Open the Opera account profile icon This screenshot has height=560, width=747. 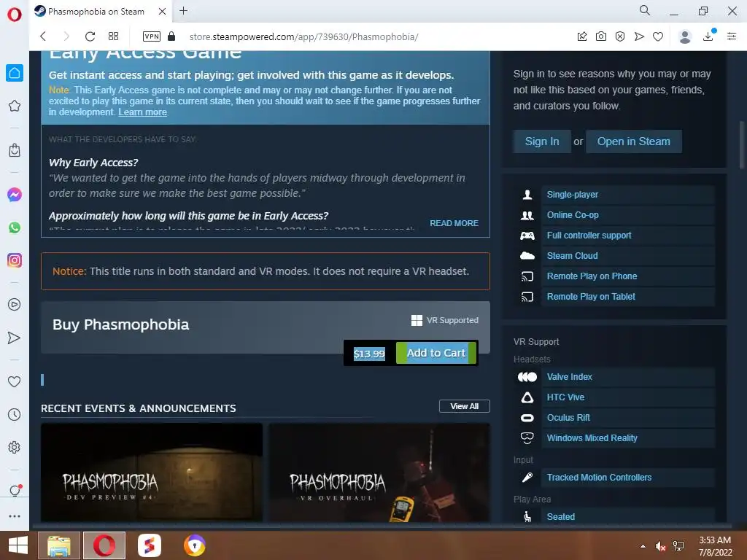coord(685,36)
